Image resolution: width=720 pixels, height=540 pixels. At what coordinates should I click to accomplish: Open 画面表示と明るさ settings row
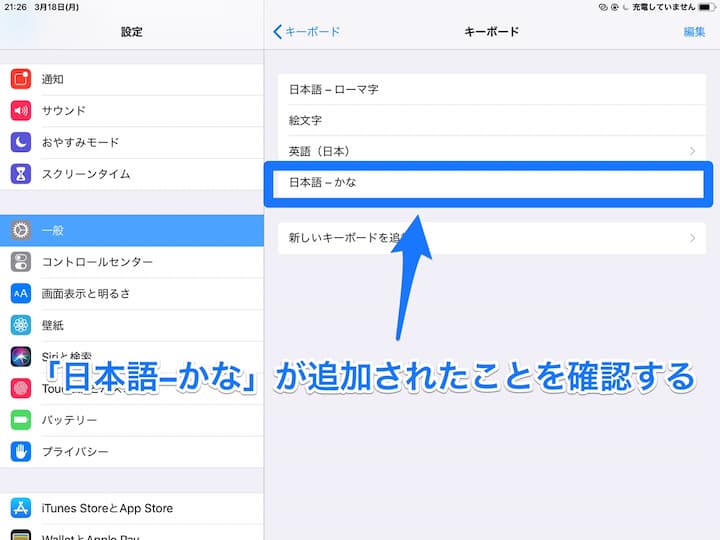tap(132, 293)
